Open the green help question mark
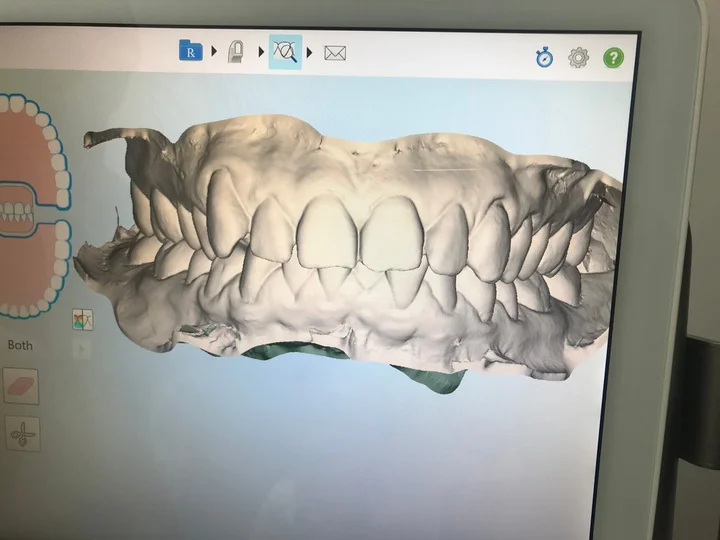 click(613, 58)
